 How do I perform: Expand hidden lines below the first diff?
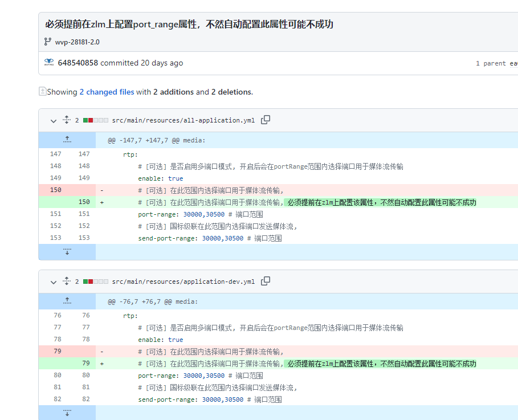pyautogui.click(x=67, y=251)
